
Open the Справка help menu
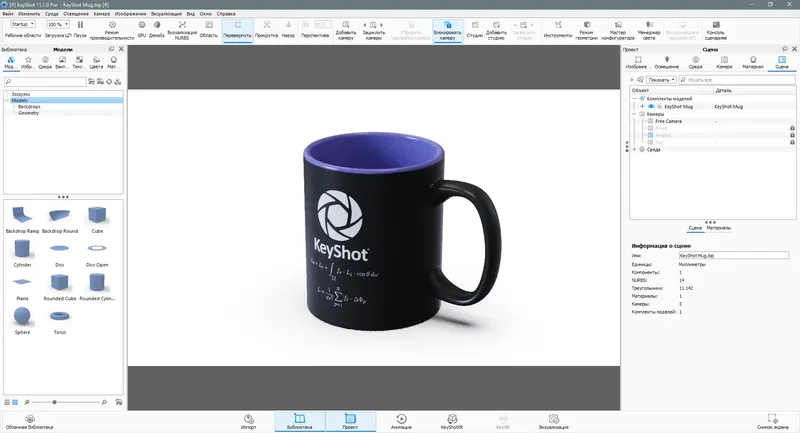click(x=226, y=14)
